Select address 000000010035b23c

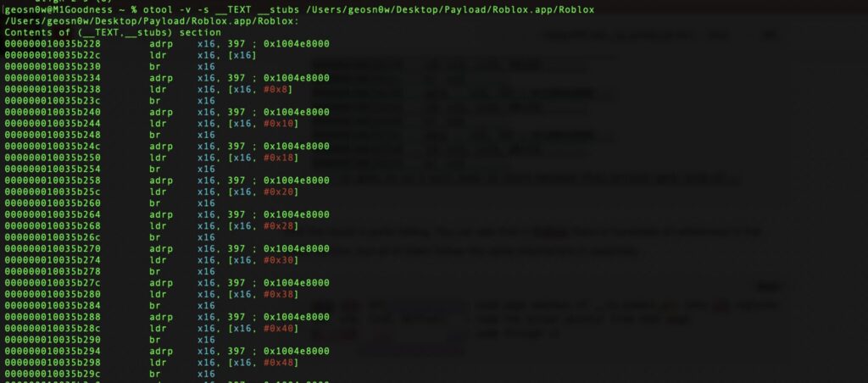point(53,101)
